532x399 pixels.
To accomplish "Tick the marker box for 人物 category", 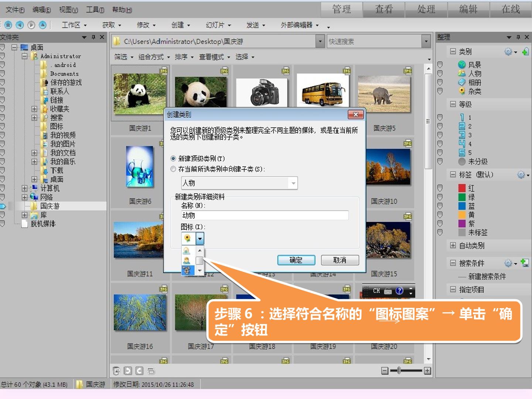I will (x=440, y=74).
